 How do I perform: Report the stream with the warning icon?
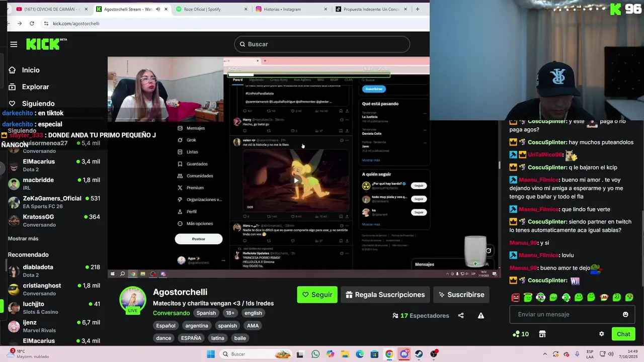tap(481, 316)
